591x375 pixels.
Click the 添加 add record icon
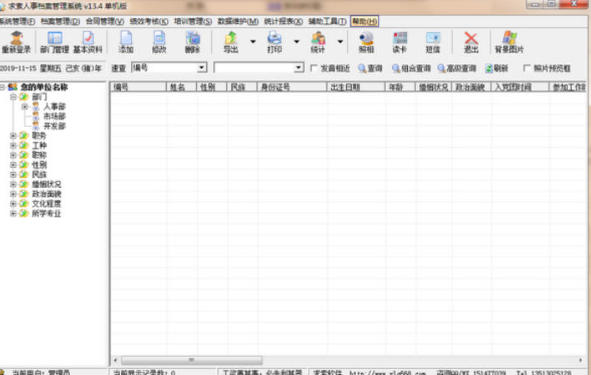coord(126,42)
